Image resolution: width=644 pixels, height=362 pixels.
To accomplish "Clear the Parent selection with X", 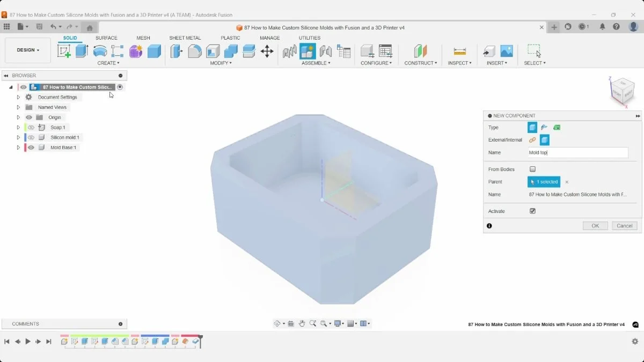I will (x=567, y=182).
